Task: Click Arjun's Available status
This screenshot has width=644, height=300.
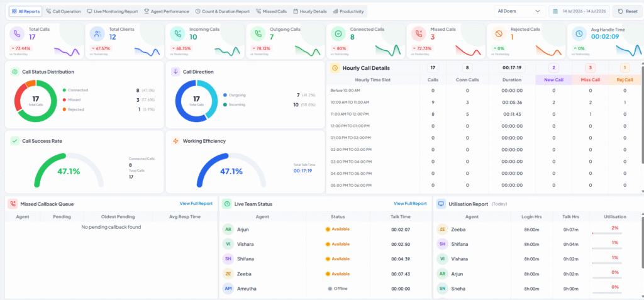Action: point(338,230)
